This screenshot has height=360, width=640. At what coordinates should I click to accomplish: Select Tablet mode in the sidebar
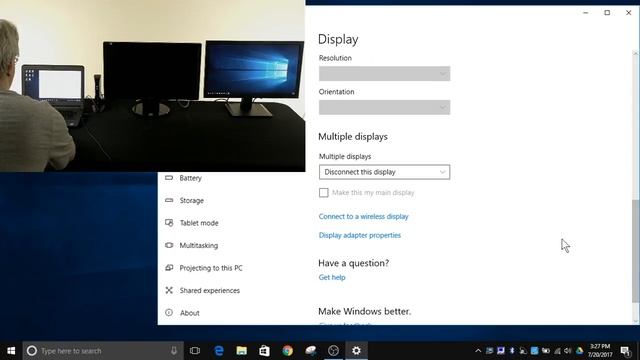199,223
